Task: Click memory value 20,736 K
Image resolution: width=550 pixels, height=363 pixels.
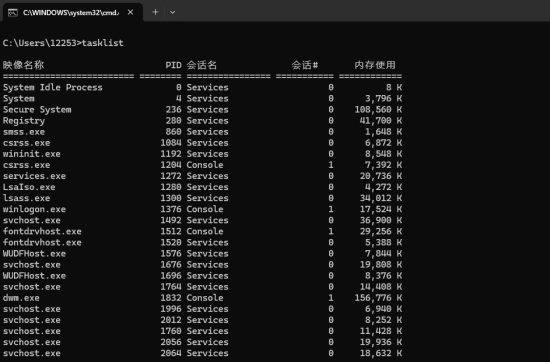Action: 381,176
